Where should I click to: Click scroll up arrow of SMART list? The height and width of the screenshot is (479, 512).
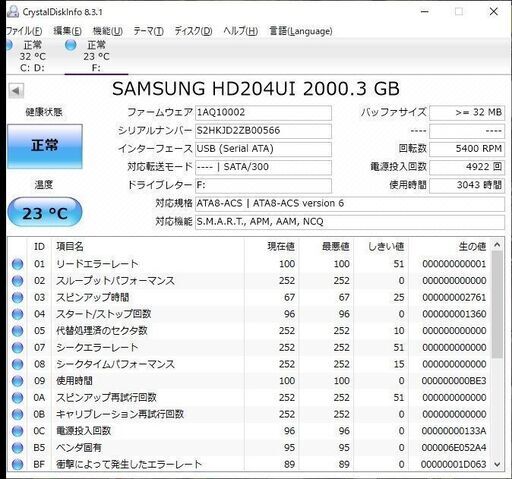(497, 245)
